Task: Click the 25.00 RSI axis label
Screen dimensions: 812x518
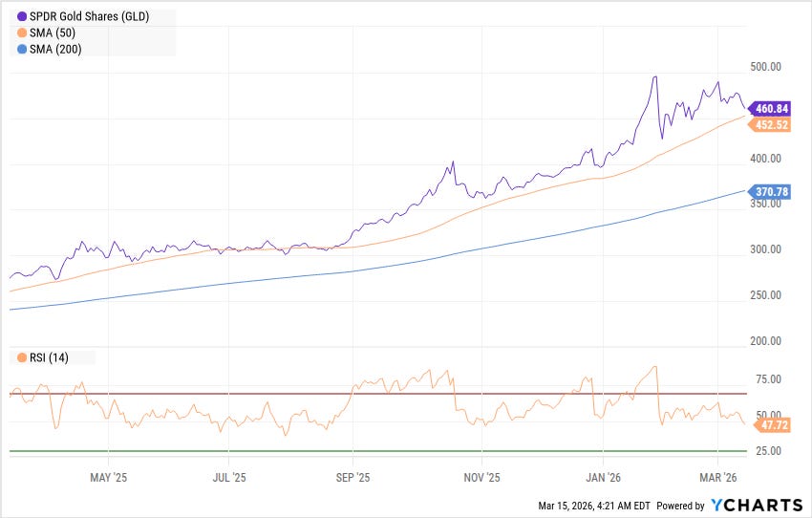Action: tap(768, 451)
